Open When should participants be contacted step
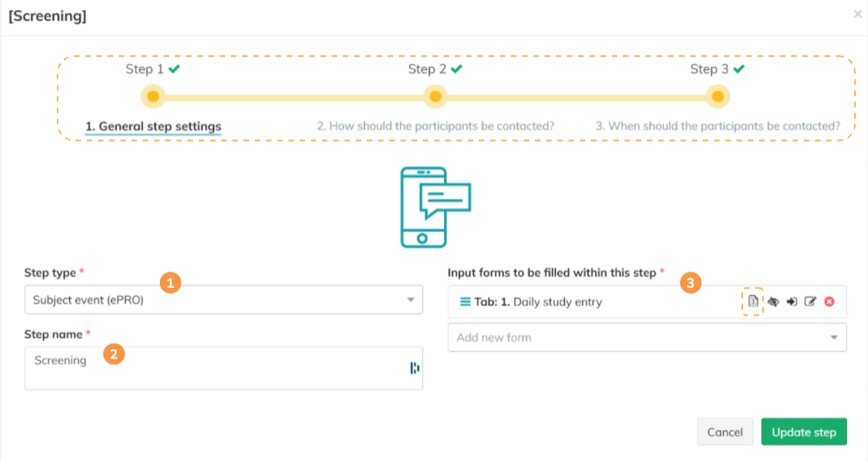The width and height of the screenshot is (868, 462). (717, 127)
